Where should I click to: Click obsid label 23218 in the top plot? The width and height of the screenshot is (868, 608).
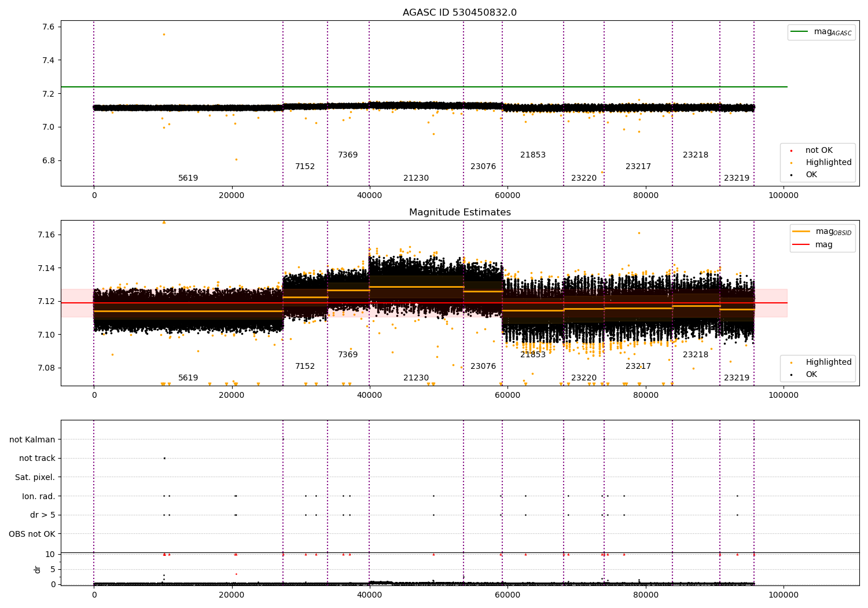(696, 155)
